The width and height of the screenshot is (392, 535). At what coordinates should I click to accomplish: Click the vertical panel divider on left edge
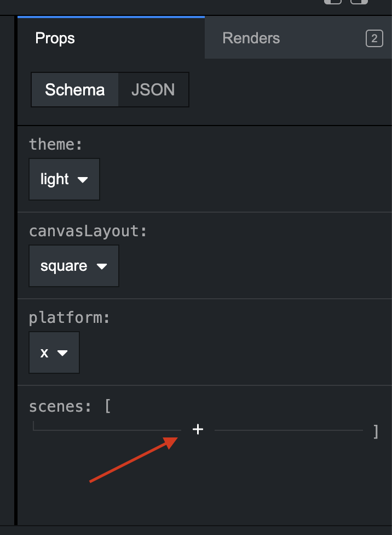pos(16,274)
